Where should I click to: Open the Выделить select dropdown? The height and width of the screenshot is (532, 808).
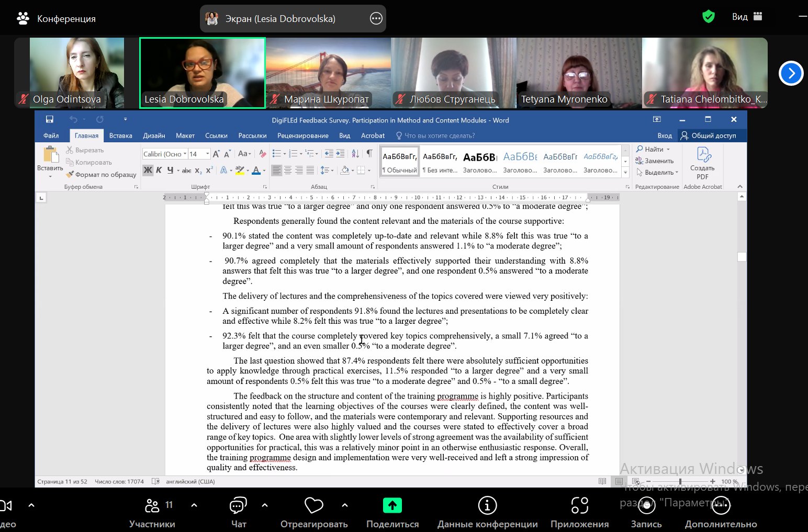tap(657, 172)
